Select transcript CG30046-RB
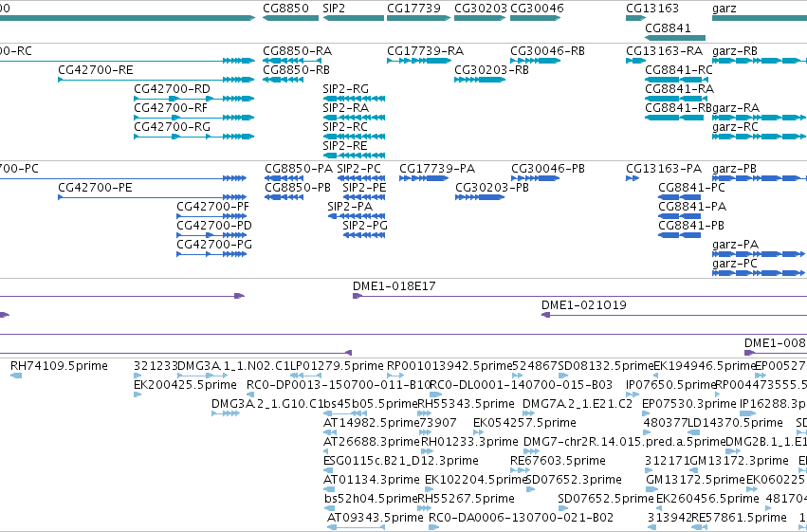The image size is (807, 532). (x=535, y=61)
